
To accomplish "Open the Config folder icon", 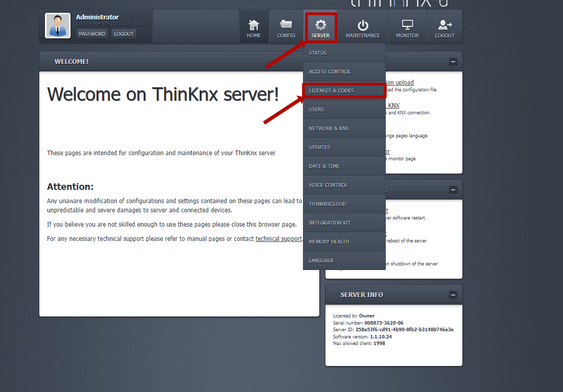I will click(x=286, y=25).
